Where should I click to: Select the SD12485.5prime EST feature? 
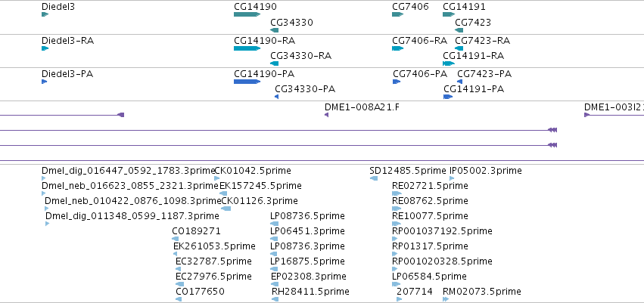(x=374, y=178)
